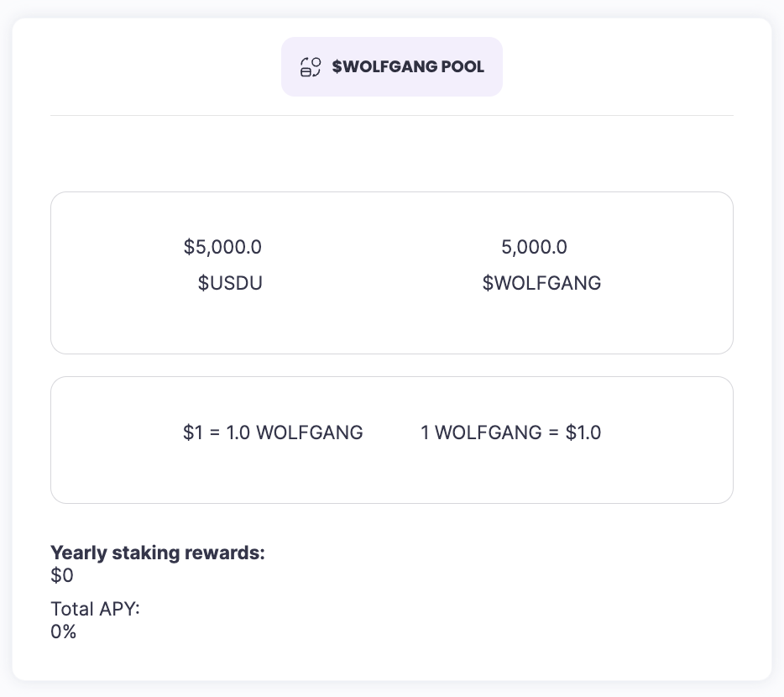Click the "1 WOLFGANG = $1.0" rate
784x697 pixels.
[511, 432]
